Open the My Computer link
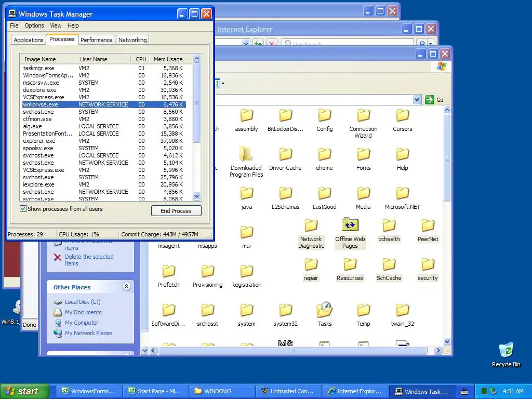532x399 pixels. (x=82, y=323)
